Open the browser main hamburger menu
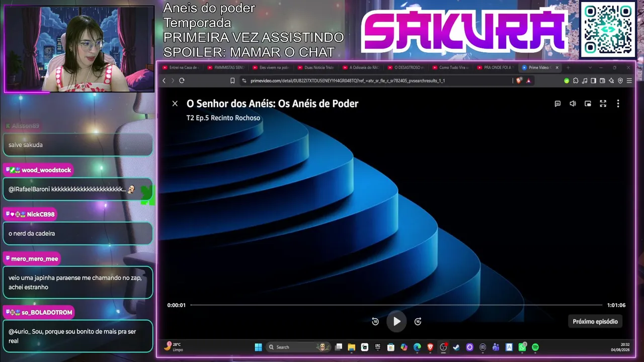644x362 pixels. click(629, 80)
